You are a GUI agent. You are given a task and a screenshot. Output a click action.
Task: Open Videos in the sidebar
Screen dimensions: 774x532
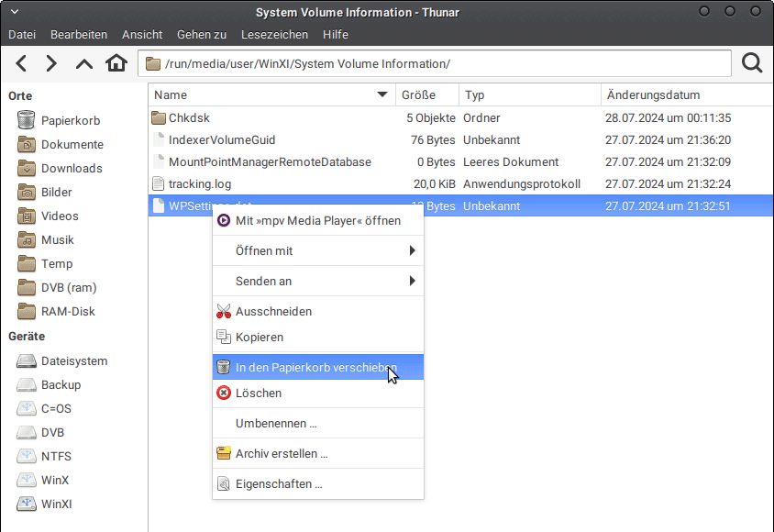coord(48,216)
